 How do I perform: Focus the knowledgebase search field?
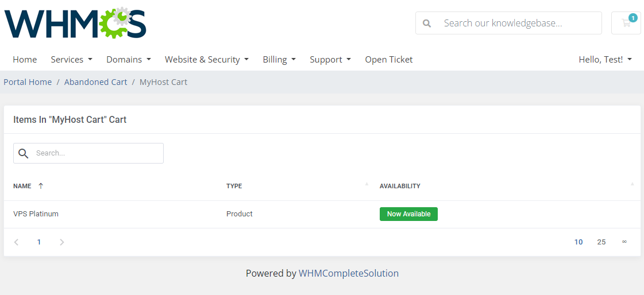(x=508, y=23)
